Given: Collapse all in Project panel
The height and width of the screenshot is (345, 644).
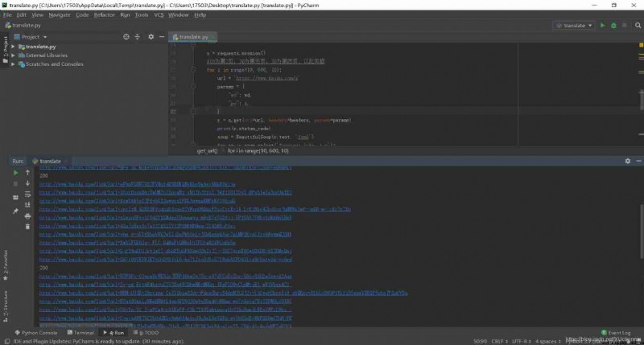Looking at the screenshot, I should (x=138, y=37).
